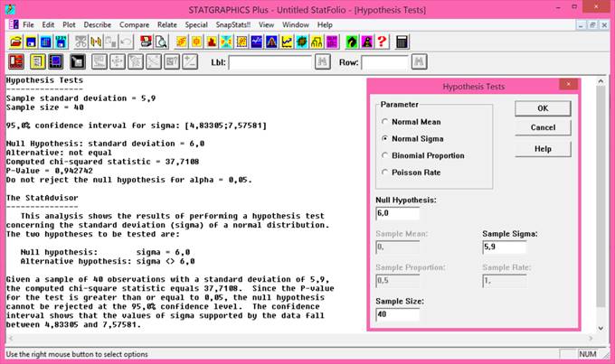
Task: Click the Cut scissors icon
Action: click(x=80, y=42)
